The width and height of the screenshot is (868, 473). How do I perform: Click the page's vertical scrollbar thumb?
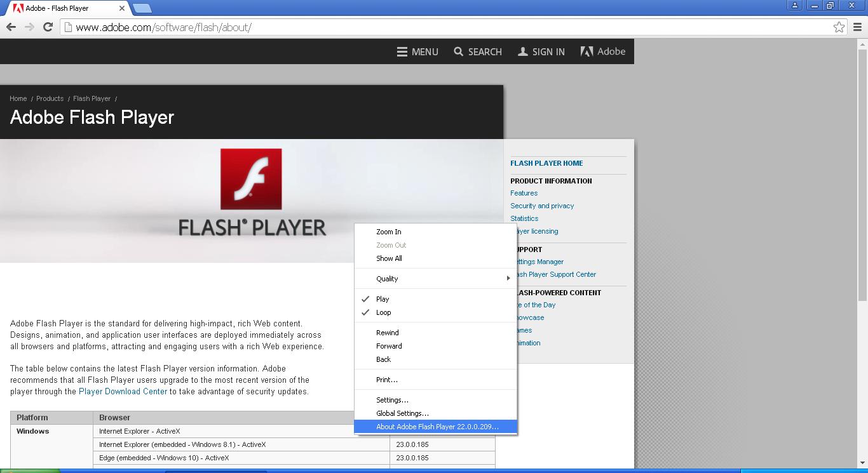pyautogui.click(x=862, y=175)
